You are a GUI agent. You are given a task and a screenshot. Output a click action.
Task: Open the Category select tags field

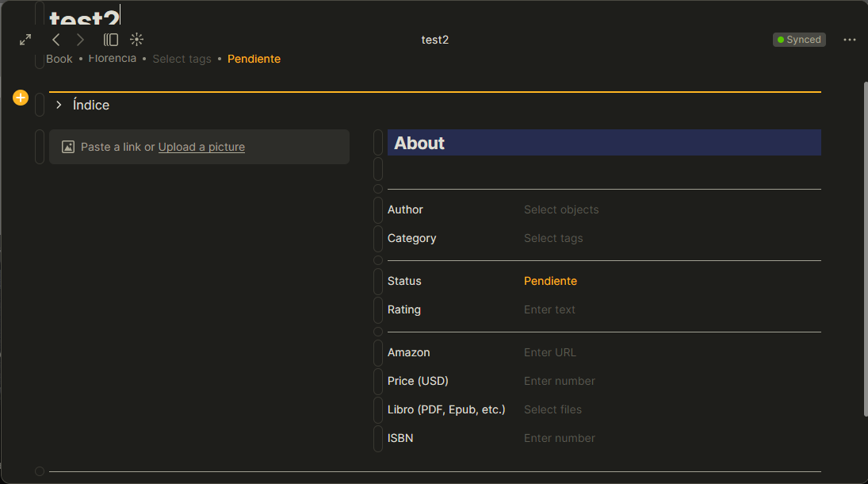(553, 238)
